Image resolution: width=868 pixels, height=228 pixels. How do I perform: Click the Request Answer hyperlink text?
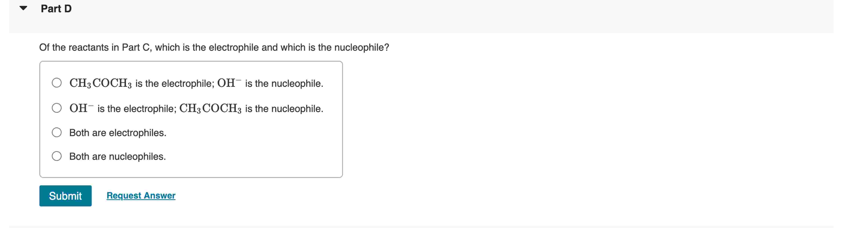click(140, 195)
